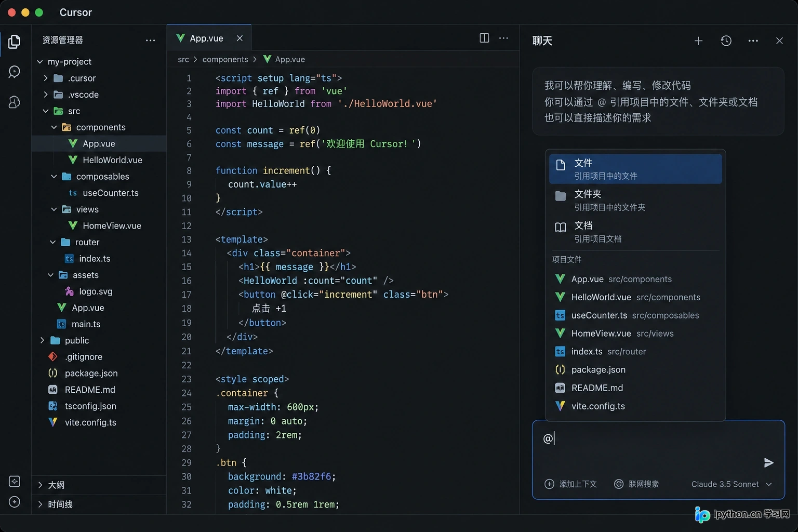Screen dimensions: 798x532
Task: Click src in the breadcrumb path
Action: click(x=183, y=59)
